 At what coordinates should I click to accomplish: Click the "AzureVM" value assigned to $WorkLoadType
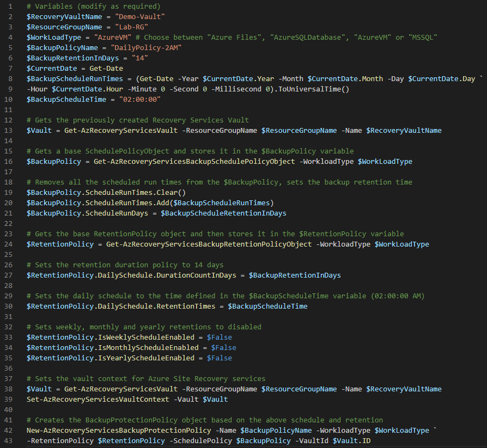tap(113, 38)
